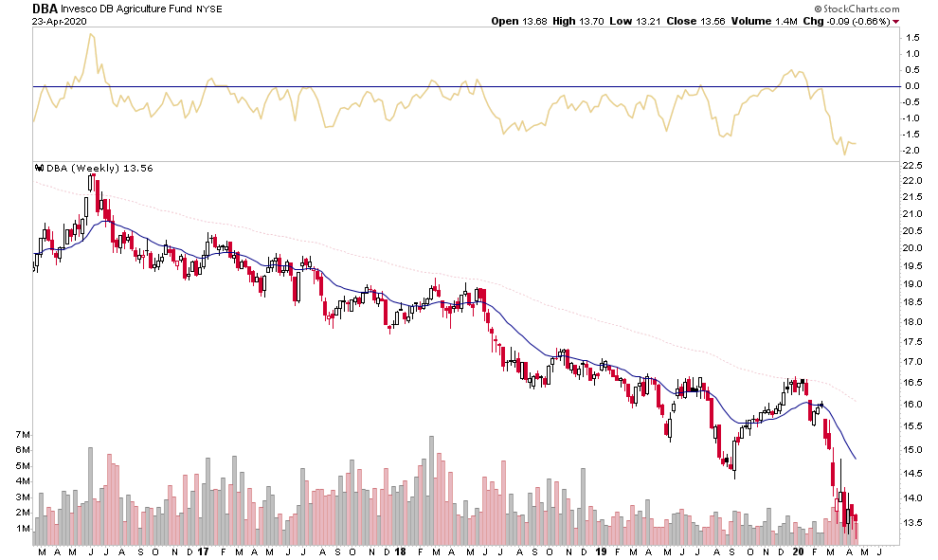
Task: Click the 5M volume axis label
Action: coord(23,466)
